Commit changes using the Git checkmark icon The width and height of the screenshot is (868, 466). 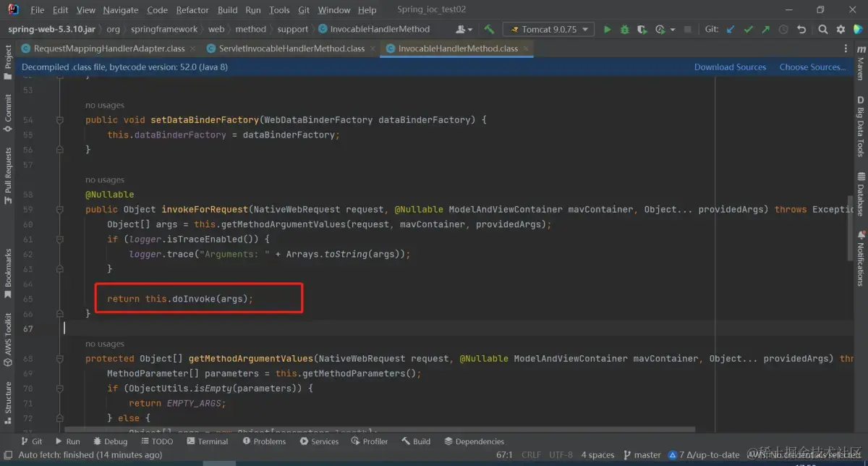click(x=748, y=29)
